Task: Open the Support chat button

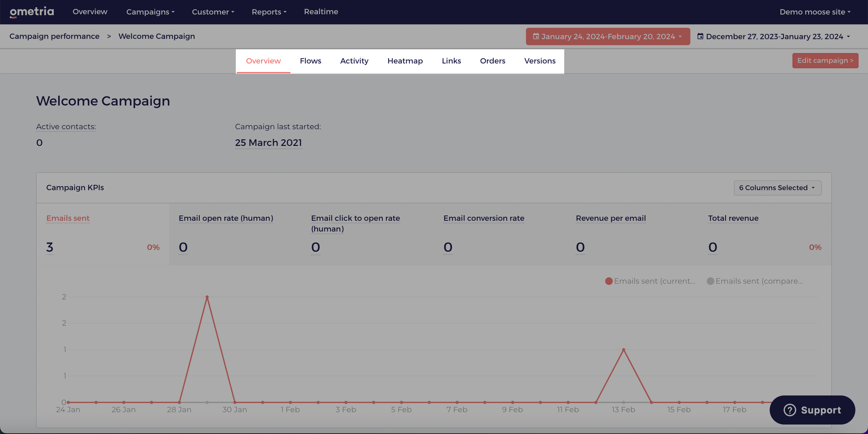Action: click(812, 410)
